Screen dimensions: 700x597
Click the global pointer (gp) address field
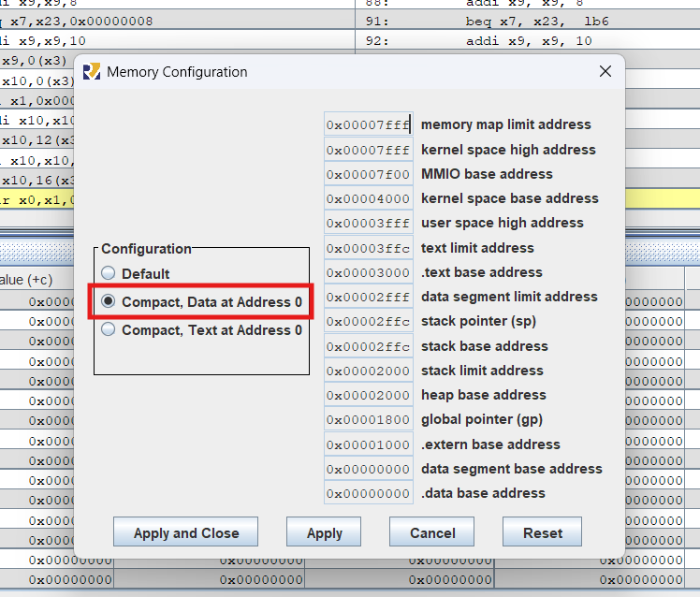point(368,420)
